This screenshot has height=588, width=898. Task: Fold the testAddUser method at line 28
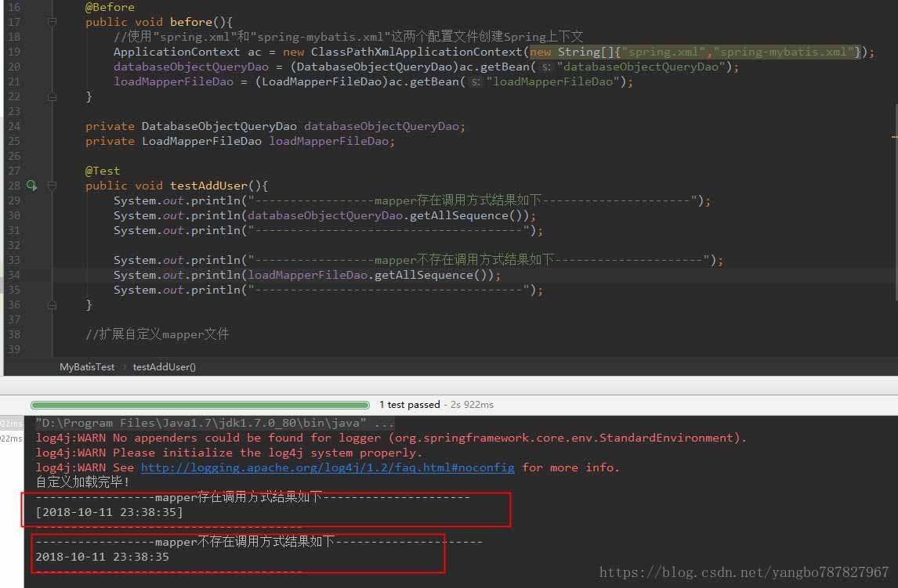52,186
